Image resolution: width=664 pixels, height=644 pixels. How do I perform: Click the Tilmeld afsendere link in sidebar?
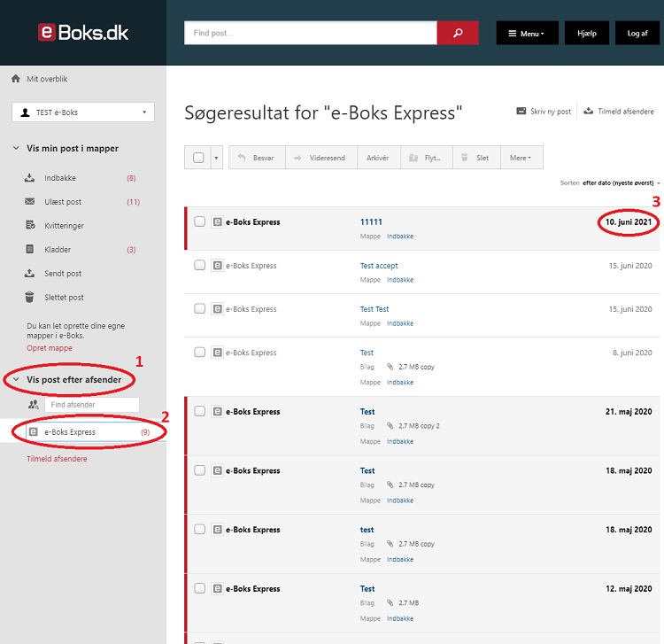(x=57, y=459)
